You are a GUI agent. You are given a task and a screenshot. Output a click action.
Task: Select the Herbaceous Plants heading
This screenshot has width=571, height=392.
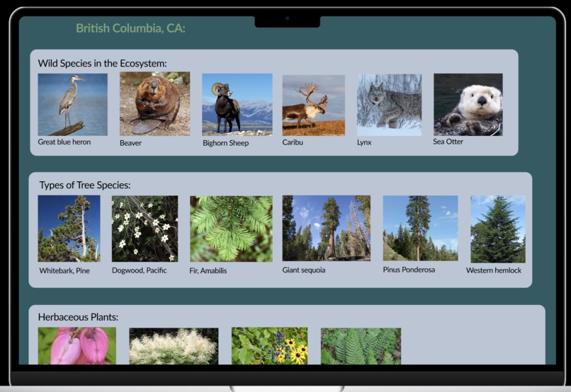[x=78, y=317]
